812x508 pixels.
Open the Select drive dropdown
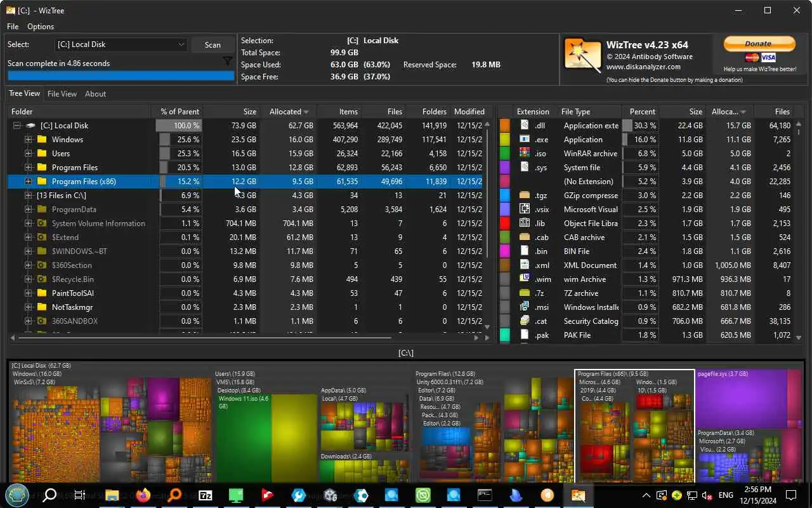pos(121,44)
